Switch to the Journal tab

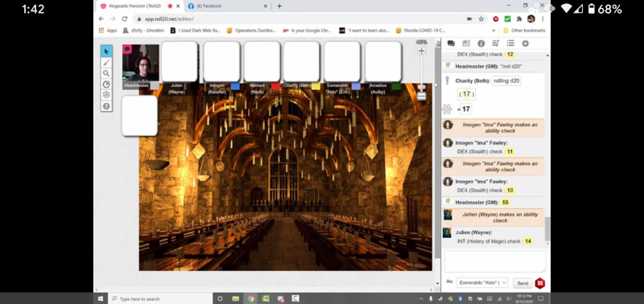coord(466,43)
